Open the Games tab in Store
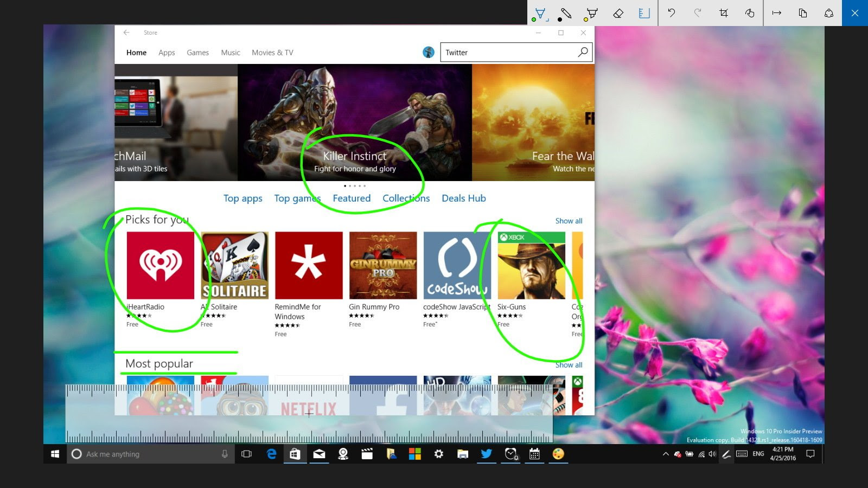This screenshot has height=488, width=868. click(x=197, y=53)
